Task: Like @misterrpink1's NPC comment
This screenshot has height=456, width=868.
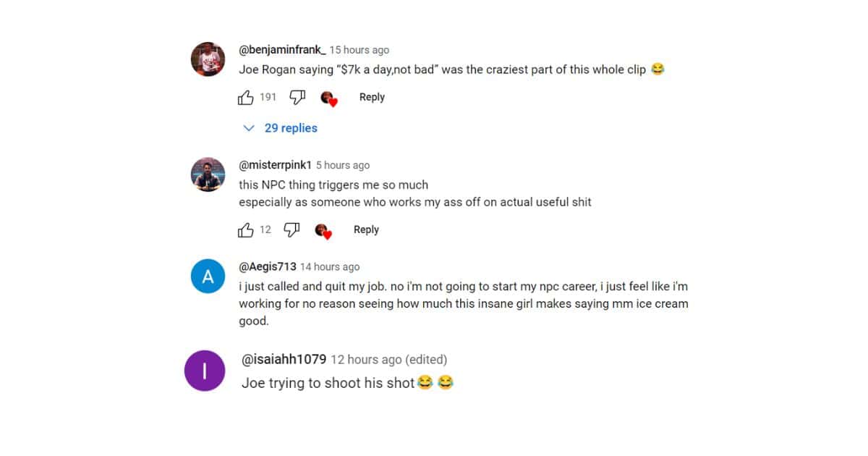Action: [x=246, y=229]
